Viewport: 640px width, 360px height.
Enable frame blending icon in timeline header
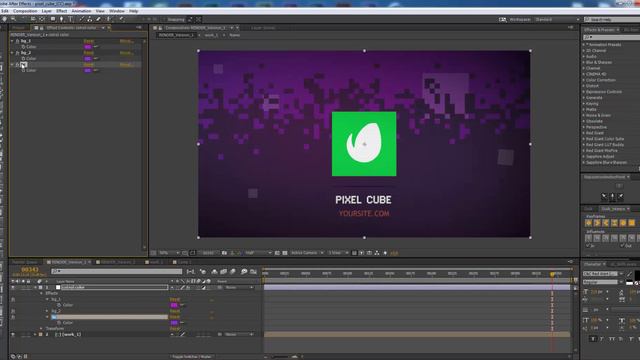coord(223,271)
